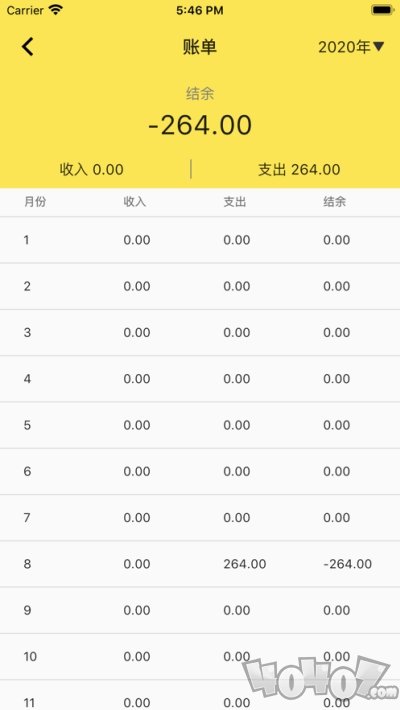Open month 1 row

(x=200, y=240)
